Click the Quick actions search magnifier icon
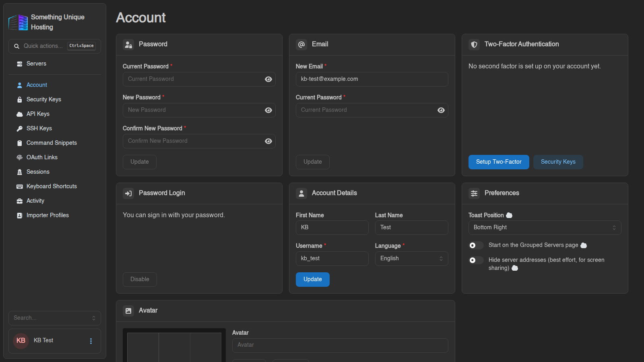Viewport: 644px width, 362px height. pos(17,46)
